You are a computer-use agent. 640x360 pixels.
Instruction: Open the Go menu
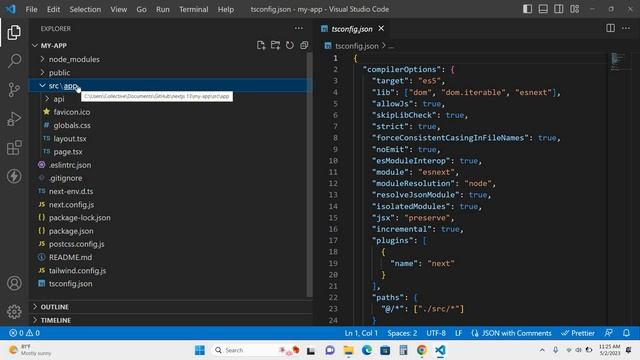pyautogui.click(x=141, y=9)
